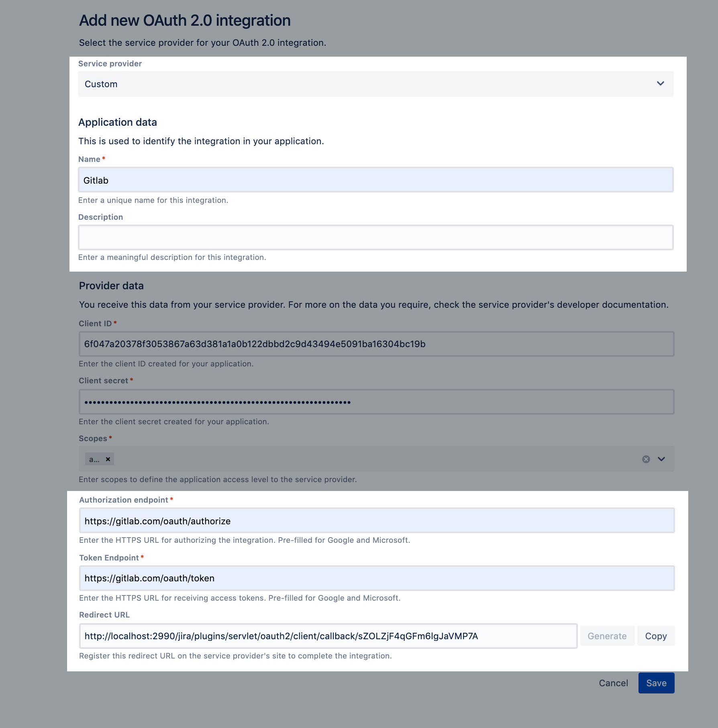Click the Application data heading

coord(118,122)
